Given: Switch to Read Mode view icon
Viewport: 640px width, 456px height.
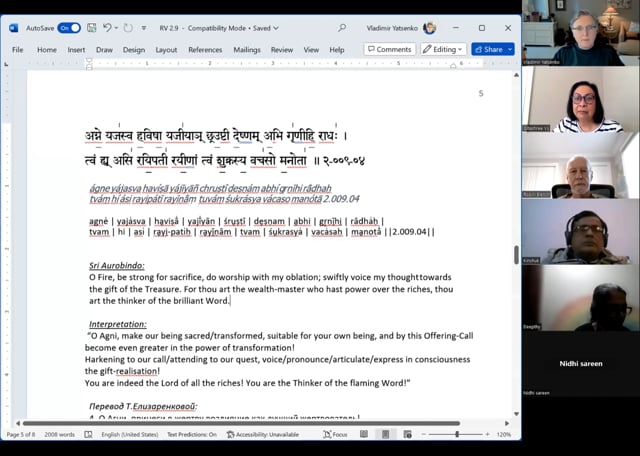Looking at the screenshot, I should point(364,434).
